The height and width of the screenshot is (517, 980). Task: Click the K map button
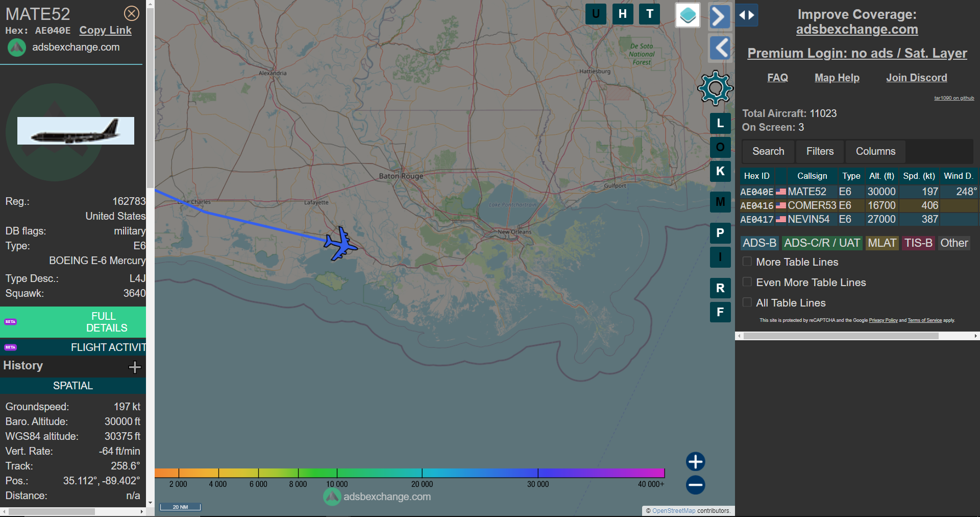click(x=720, y=171)
